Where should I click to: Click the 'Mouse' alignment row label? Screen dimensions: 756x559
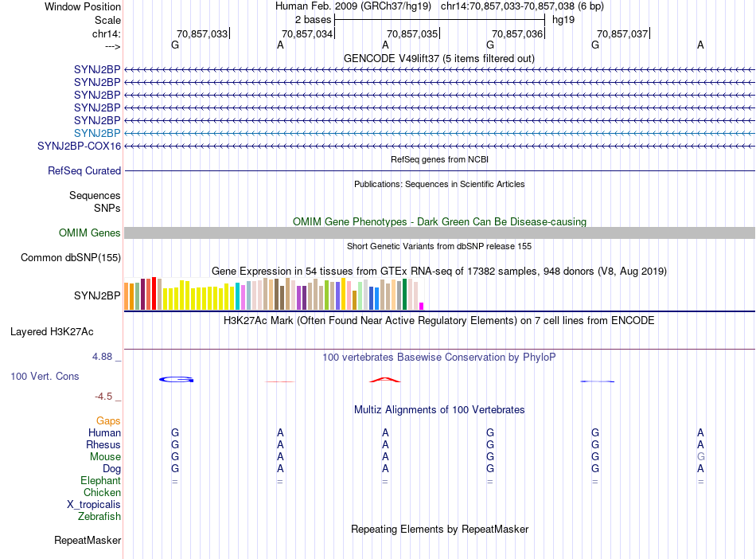105,456
